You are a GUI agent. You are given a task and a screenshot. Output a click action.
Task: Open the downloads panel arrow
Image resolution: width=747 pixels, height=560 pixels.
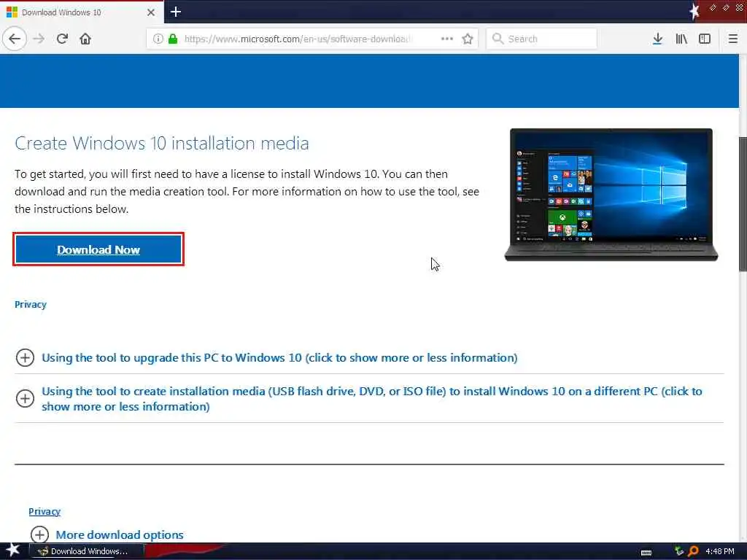click(657, 39)
